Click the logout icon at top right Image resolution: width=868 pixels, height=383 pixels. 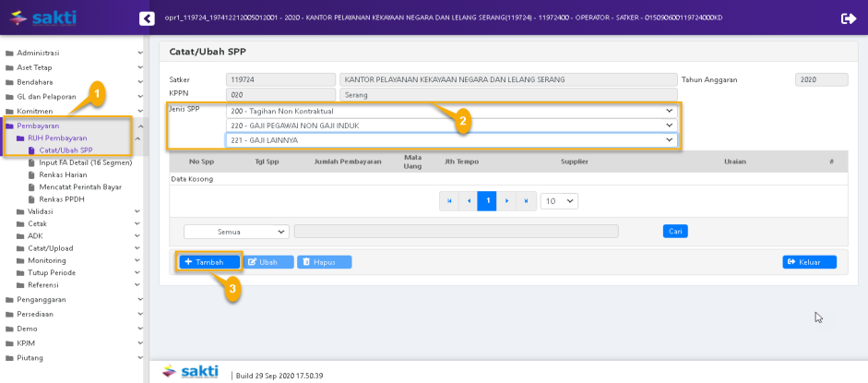(x=849, y=18)
